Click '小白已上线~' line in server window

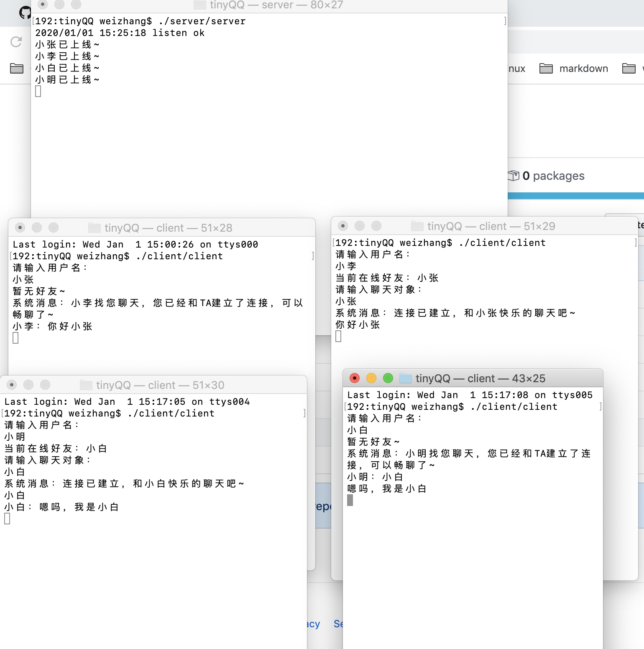tap(67, 68)
